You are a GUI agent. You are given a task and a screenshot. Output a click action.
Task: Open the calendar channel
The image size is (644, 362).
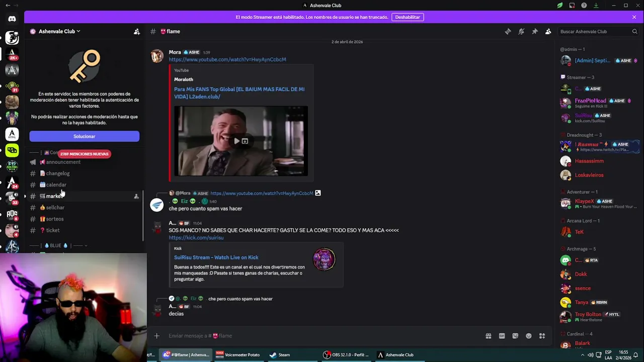point(84,185)
